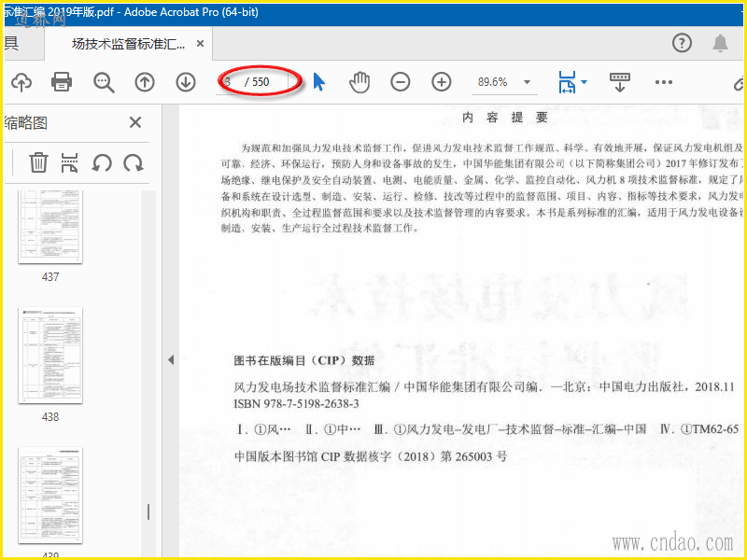Viewport: 747px width, 560px height.
Task: Print the document with printer icon
Action: 62,82
